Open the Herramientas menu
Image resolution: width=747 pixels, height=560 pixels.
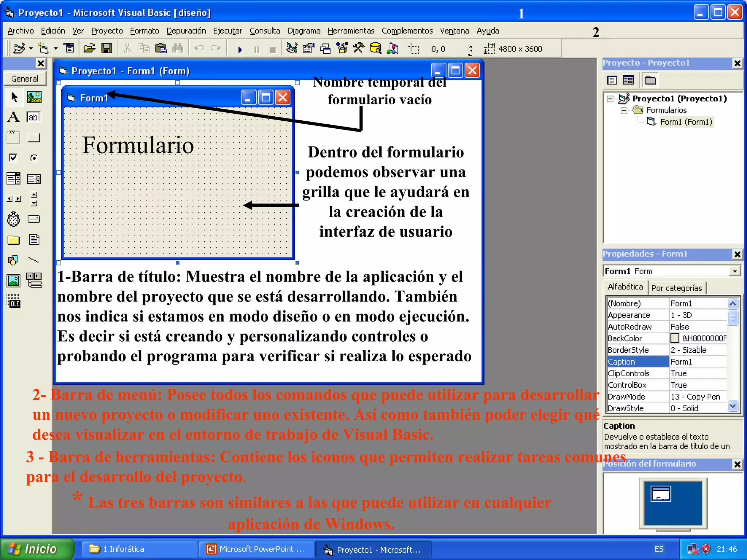(351, 31)
